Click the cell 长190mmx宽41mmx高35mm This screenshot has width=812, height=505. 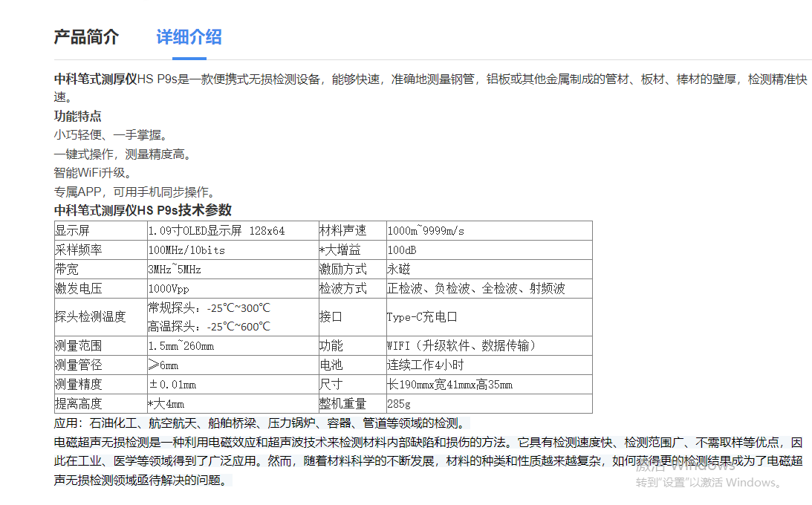[x=489, y=385]
